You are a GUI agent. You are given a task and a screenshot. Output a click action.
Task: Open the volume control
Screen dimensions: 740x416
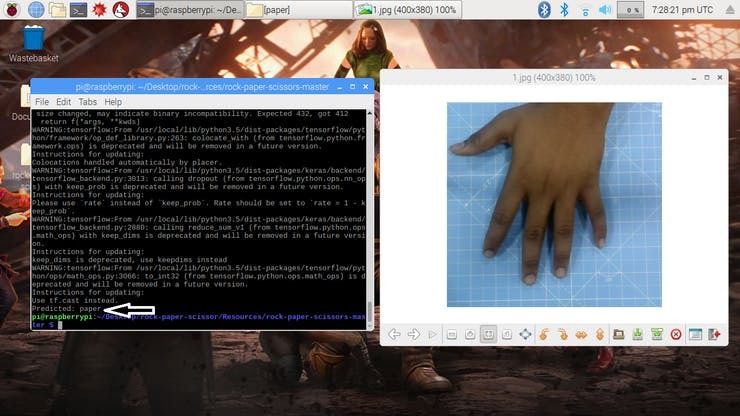[605, 9]
